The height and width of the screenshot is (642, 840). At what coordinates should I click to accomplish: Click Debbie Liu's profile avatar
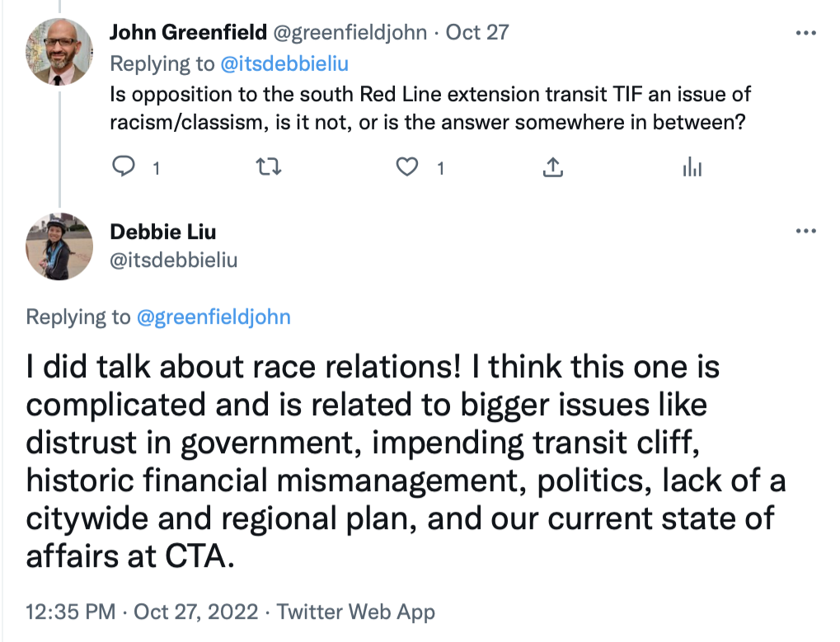[x=59, y=246]
